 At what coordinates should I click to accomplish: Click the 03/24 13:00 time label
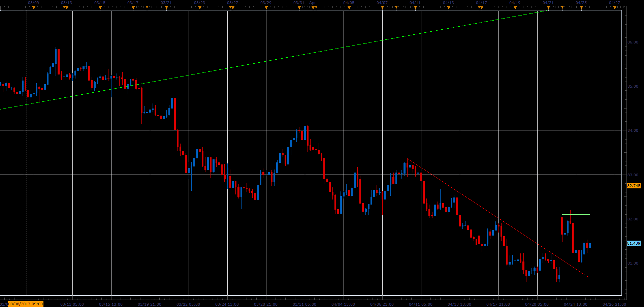227,304
